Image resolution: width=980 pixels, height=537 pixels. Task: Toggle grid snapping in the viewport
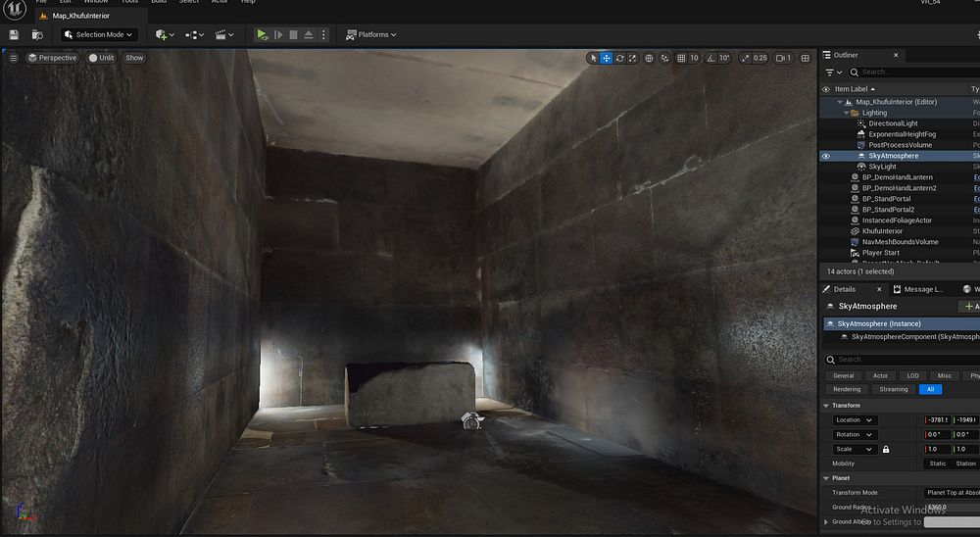coord(679,58)
